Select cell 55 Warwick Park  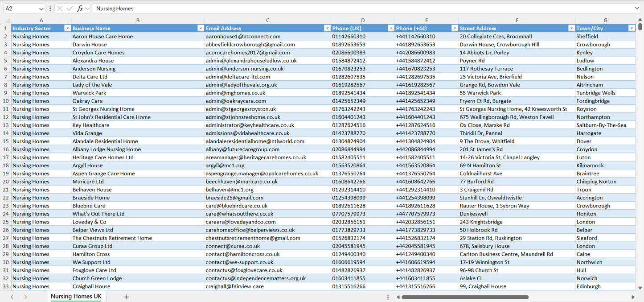pyautogui.click(x=517, y=93)
